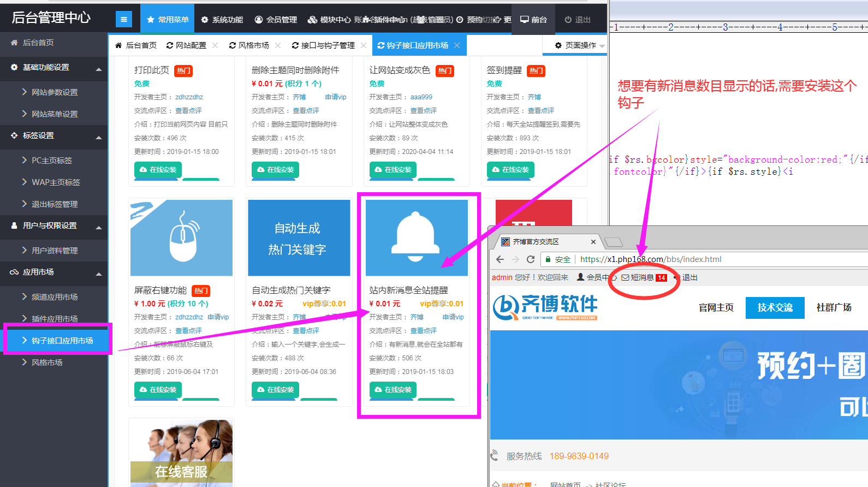Click 在线安装 for 站内新消息全站提醒
The width and height of the screenshot is (868, 487).
(x=393, y=389)
